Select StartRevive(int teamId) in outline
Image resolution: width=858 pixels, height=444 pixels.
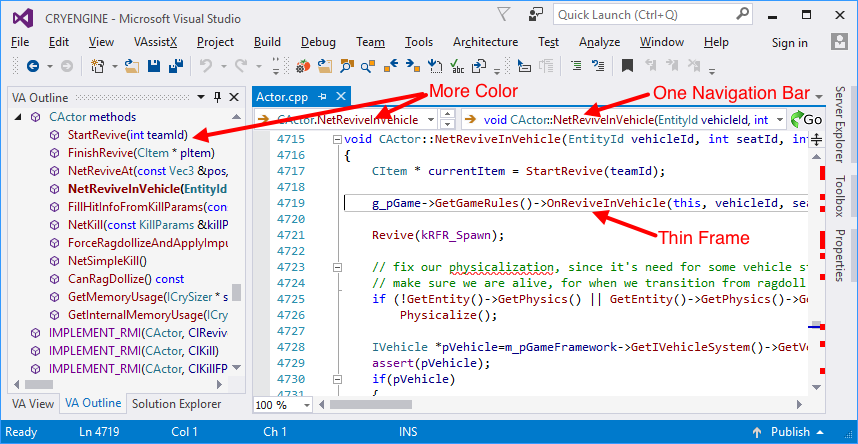pyautogui.click(x=128, y=135)
